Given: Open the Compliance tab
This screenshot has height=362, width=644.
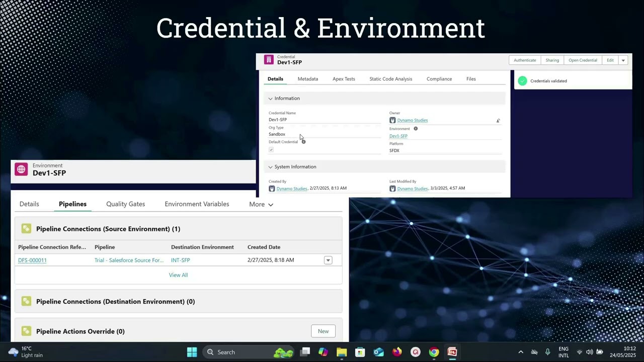Looking at the screenshot, I should (439, 79).
